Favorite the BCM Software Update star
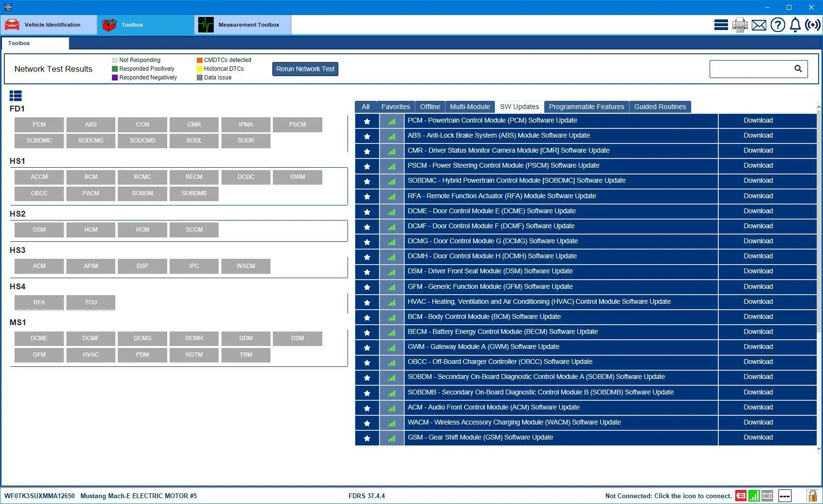 pyautogui.click(x=367, y=317)
